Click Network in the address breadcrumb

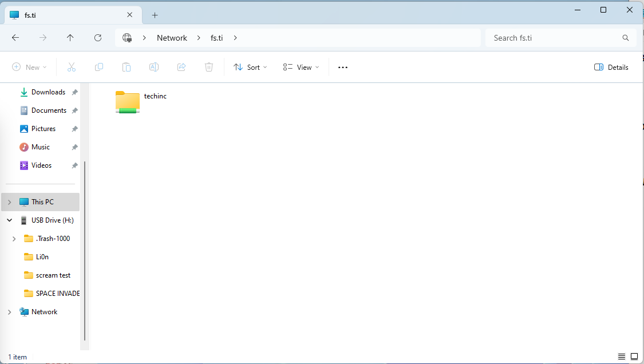pyautogui.click(x=172, y=38)
